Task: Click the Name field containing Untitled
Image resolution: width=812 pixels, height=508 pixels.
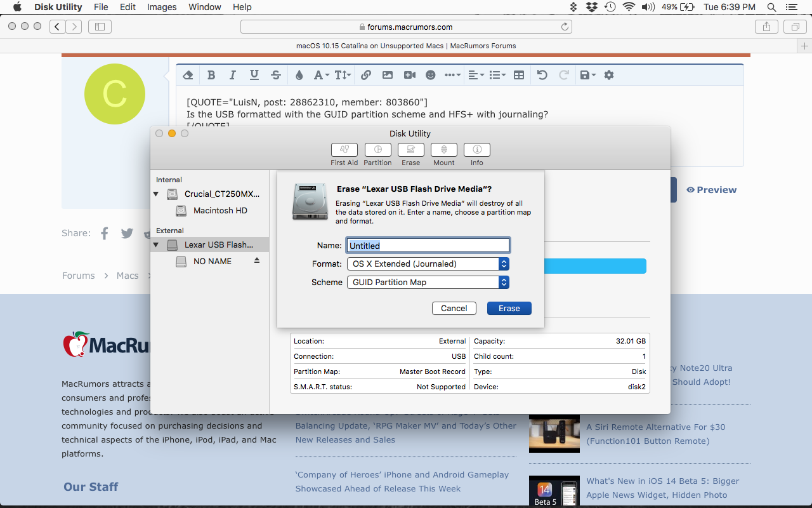Action: pyautogui.click(x=428, y=245)
